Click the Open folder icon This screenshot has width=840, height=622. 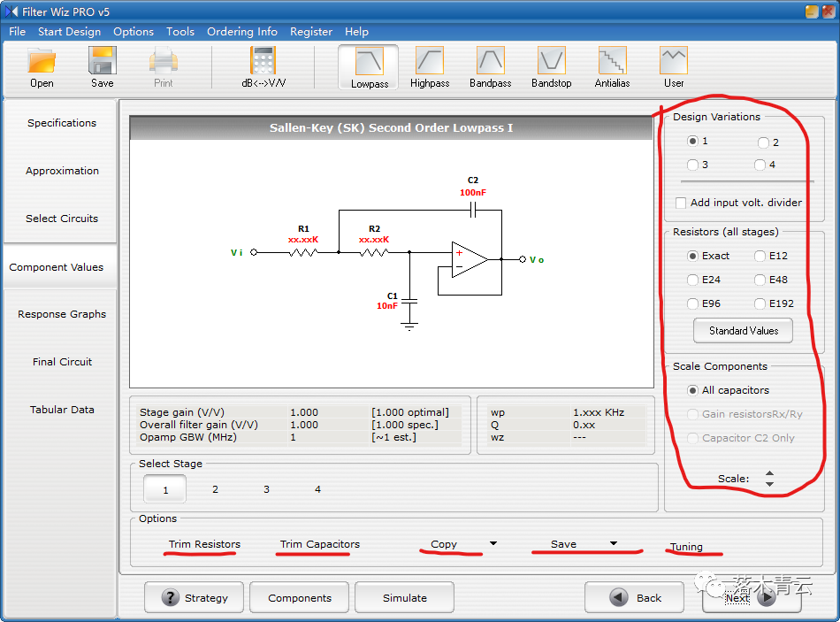(42, 62)
